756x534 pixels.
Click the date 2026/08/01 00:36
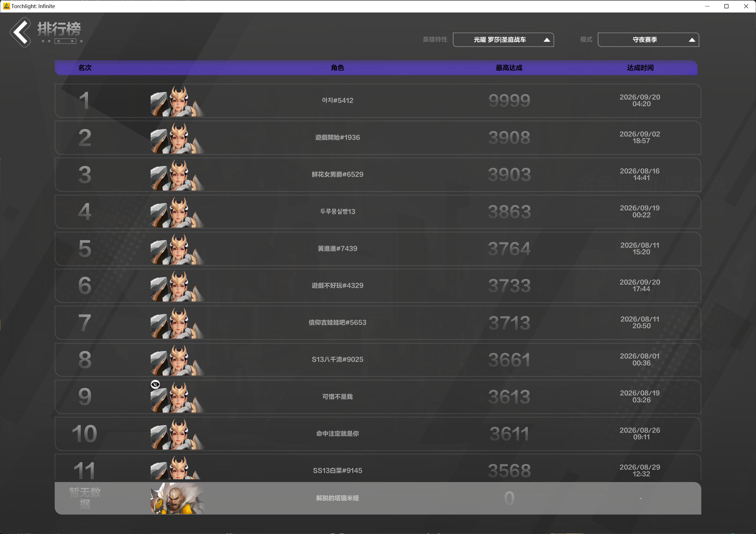pos(640,360)
